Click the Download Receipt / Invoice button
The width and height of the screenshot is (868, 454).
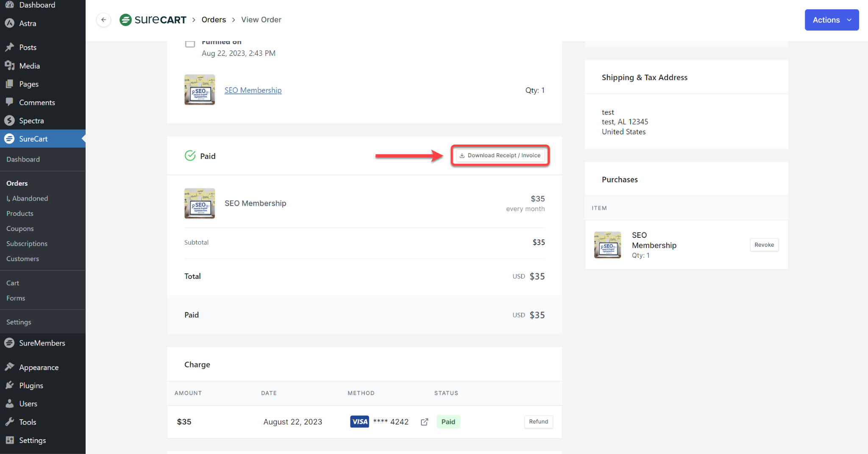[500, 155]
